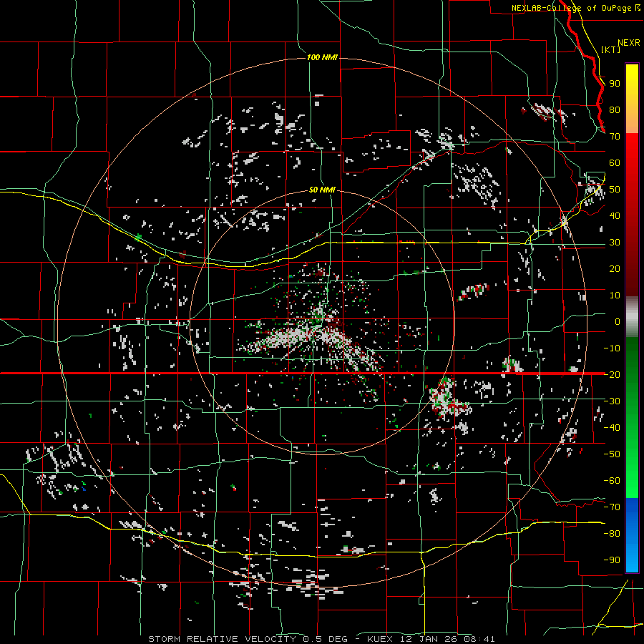644x644 pixels.
Task: Click the "-10" scale value
Action: (x=612, y=348)
